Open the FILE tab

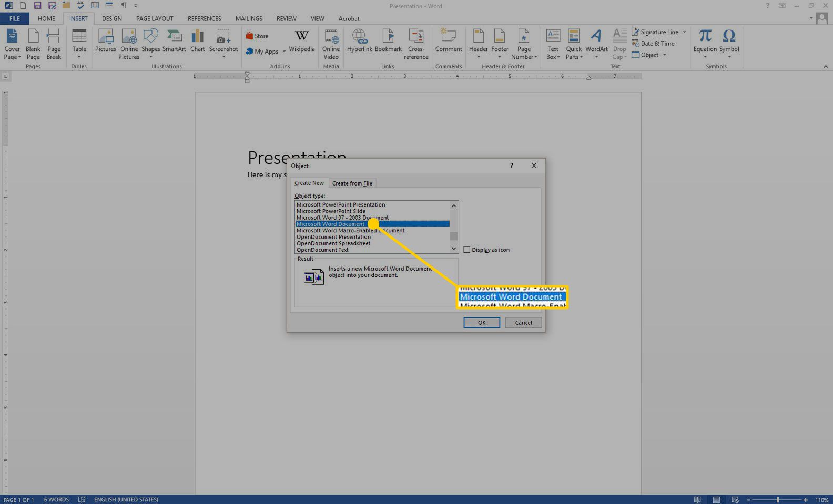coord(15,18)
